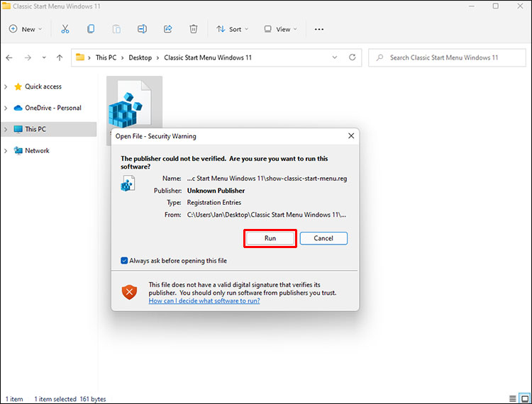Open the View options menu

(281, 30)
